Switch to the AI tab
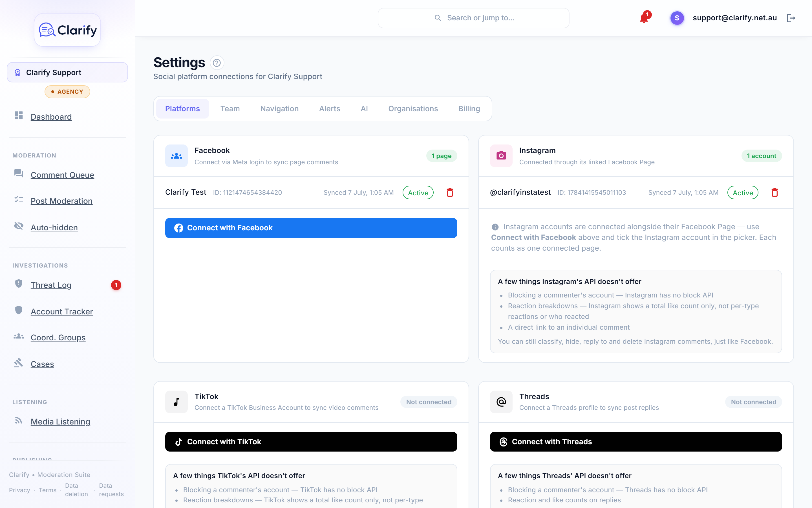 point(364,109)
